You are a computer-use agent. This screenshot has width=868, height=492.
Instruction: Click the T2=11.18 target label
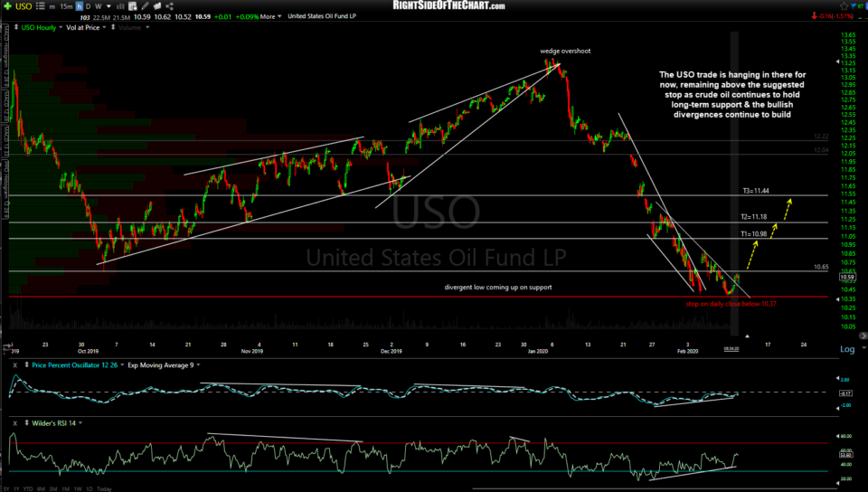pos(753,217)
